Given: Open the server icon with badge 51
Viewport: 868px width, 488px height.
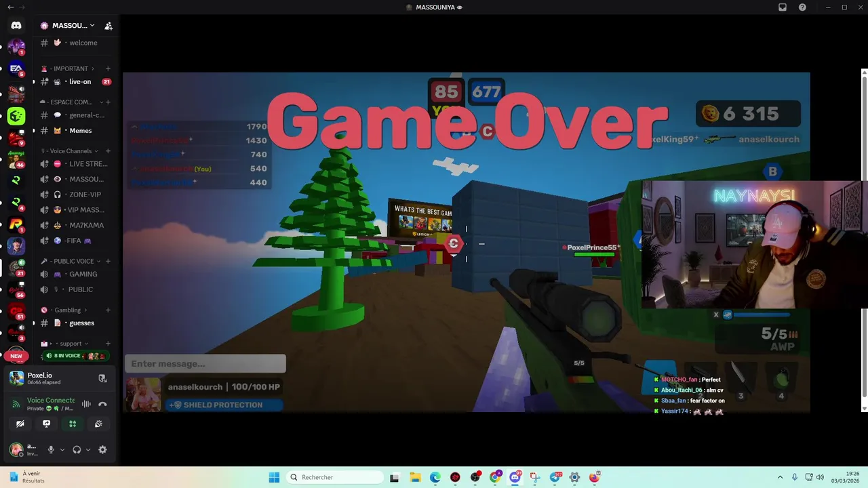Looking at the screenshot, I should tap(16, 311).
